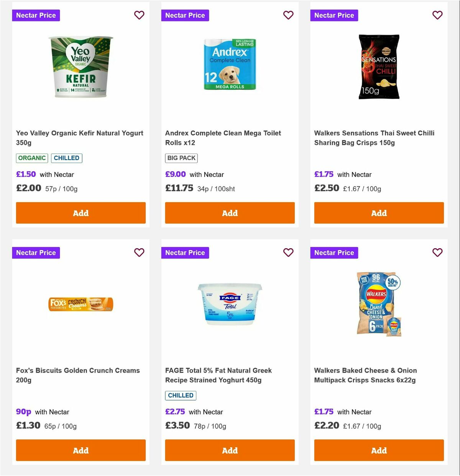Click the heart icon on Fox's Golden Crunch Creams
Screen dimensions: 460x476
pyautogui.click(x=139, y=253)
